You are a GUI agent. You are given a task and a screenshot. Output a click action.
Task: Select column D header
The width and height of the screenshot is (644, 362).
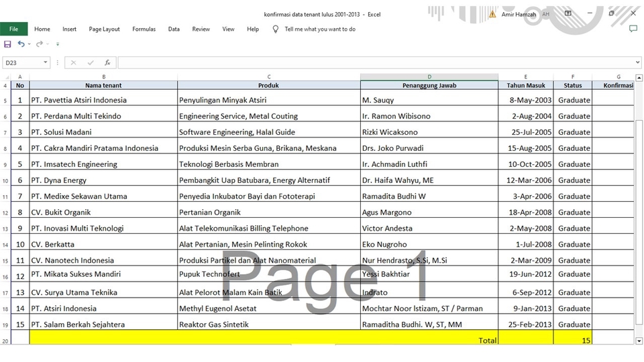(429, 76)
